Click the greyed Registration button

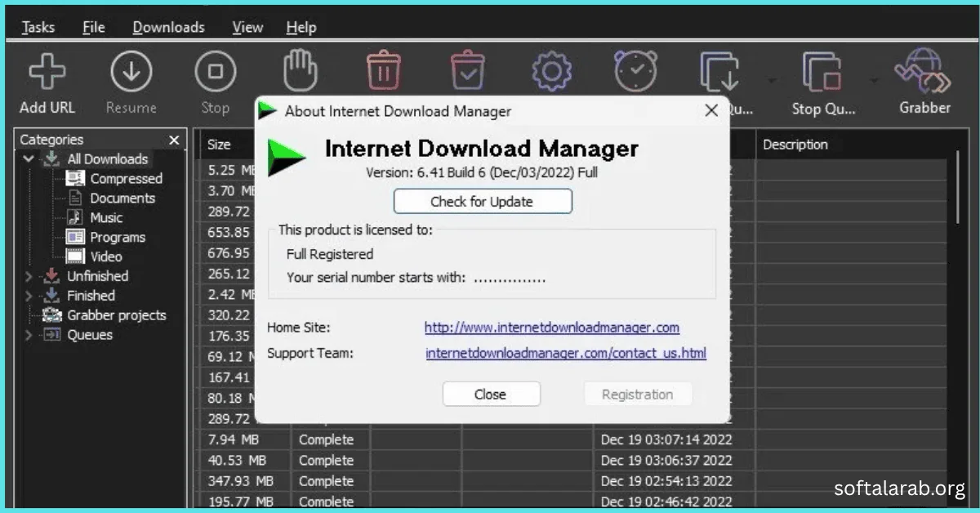[638, 394]
